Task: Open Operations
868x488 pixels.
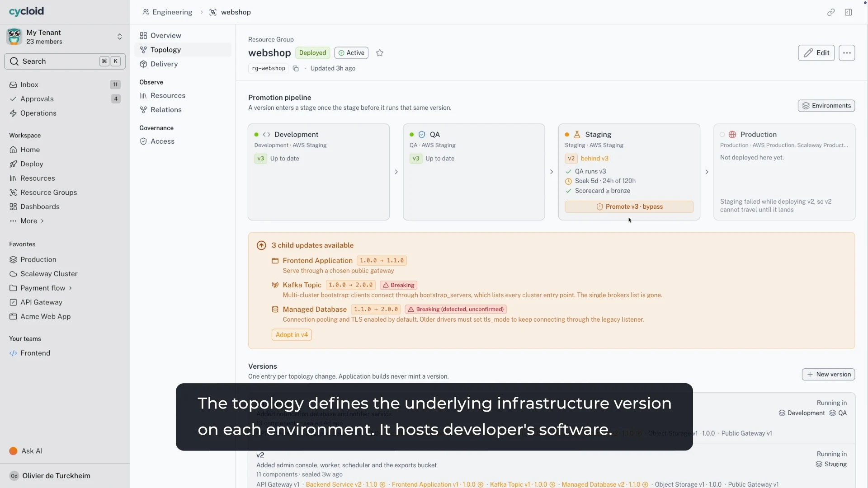Action: [65, 113]
